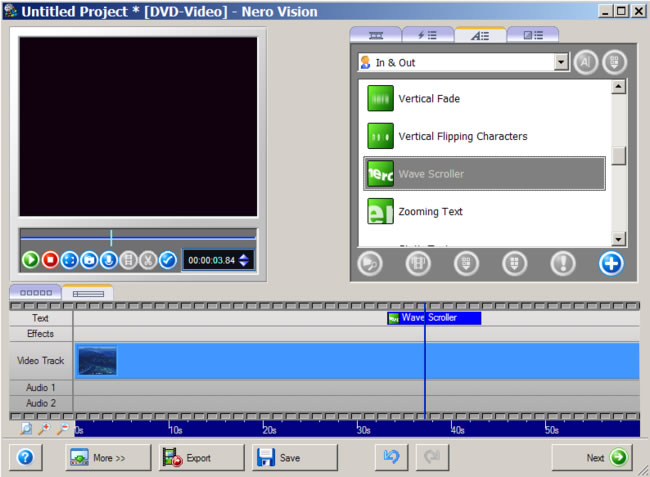Toggle full screen preview icon
The height and width of the screenshot is (477, 650).
click(70, 260)
